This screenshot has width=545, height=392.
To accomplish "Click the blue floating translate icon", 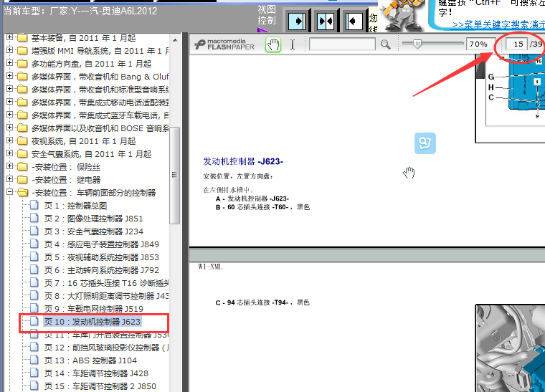I will tap(425, 143).
